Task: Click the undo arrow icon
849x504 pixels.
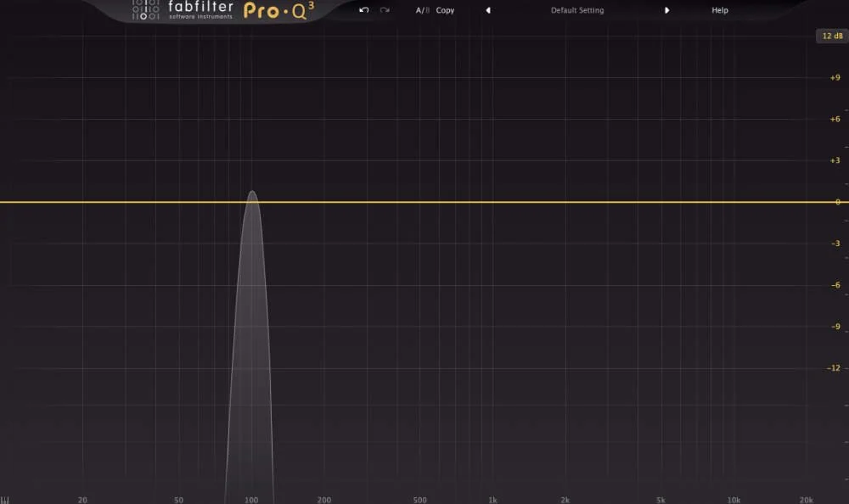Action: coord(364,9)
